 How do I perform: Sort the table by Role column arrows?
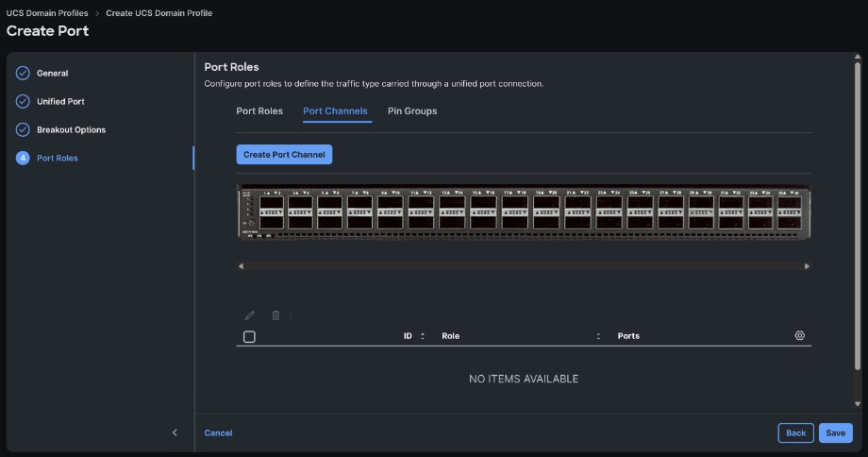pyautogui.click(x=598, y=336)
